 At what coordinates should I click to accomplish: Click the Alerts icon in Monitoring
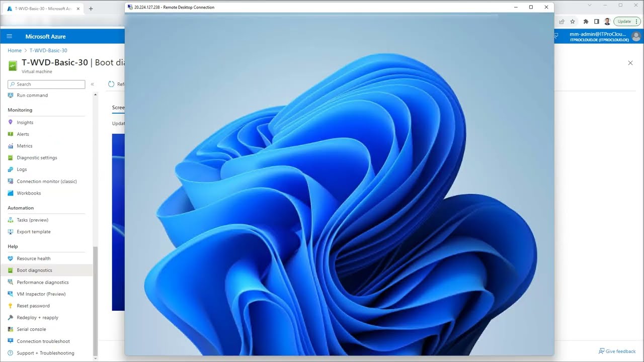11,134
